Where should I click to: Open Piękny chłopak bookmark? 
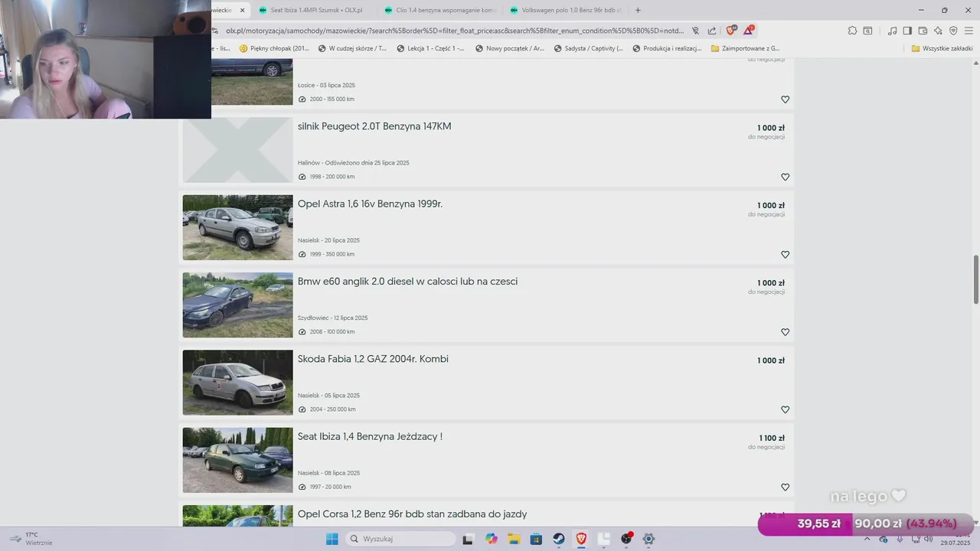pos(274,48)
